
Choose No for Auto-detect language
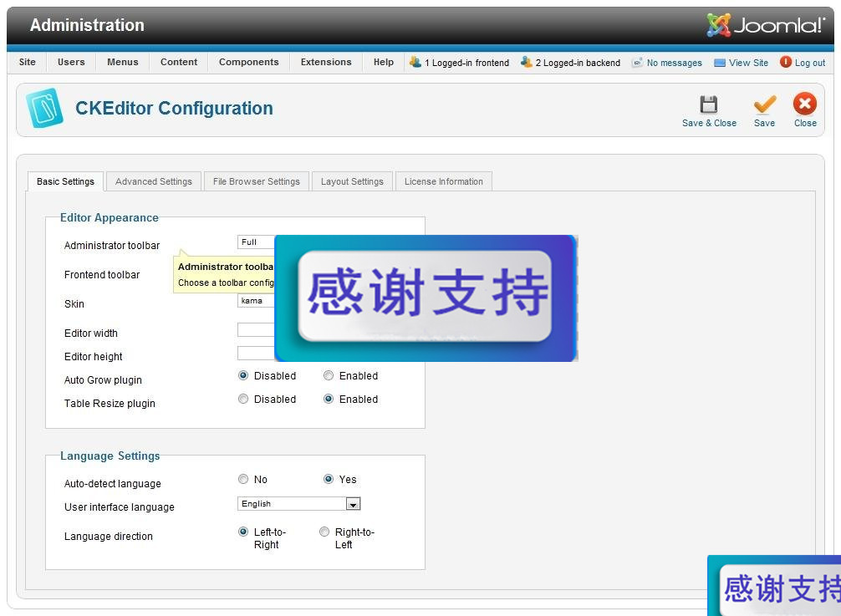pos(243,479)
